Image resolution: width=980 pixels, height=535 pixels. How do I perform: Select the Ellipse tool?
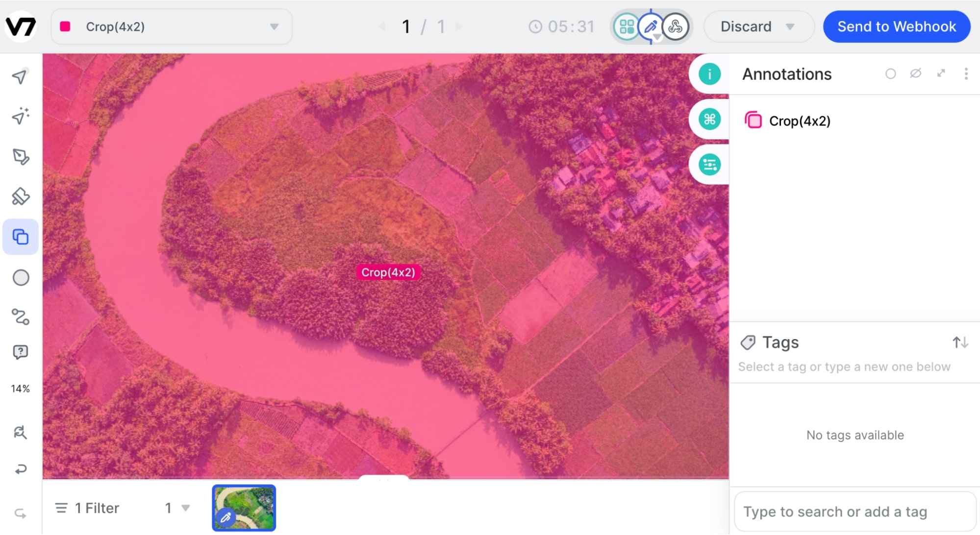pyautogui.click(x=21, y=278)
